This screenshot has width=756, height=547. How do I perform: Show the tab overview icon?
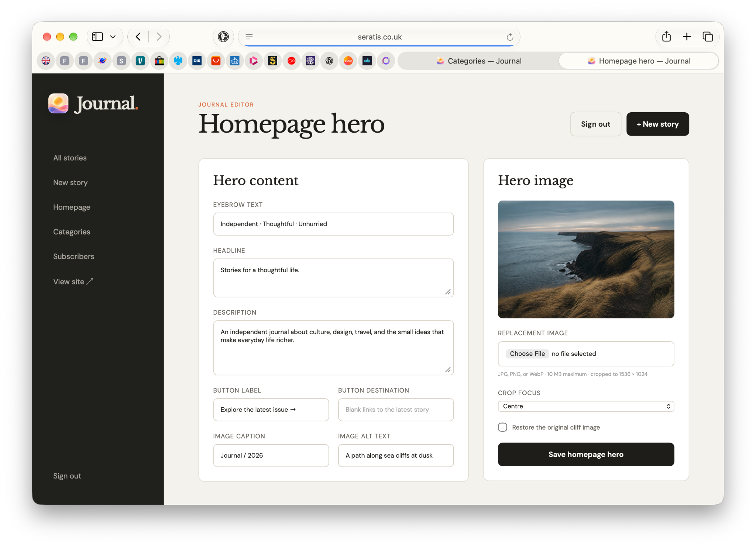pos(707,37)
